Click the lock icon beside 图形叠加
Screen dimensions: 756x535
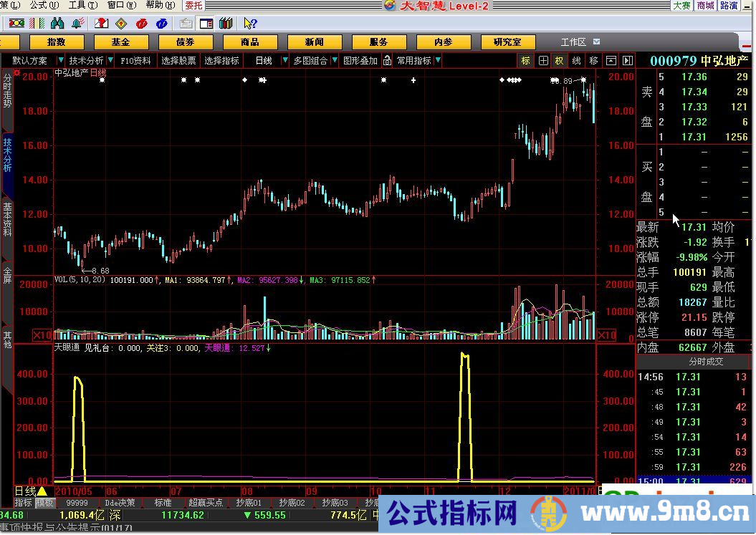387,61
